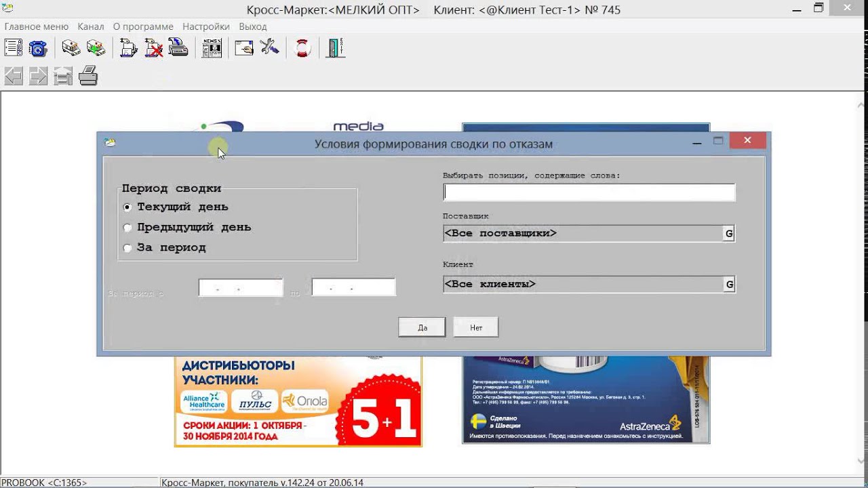Click the Выход menu item
This screenshot has height=488, width=868.
253,26
